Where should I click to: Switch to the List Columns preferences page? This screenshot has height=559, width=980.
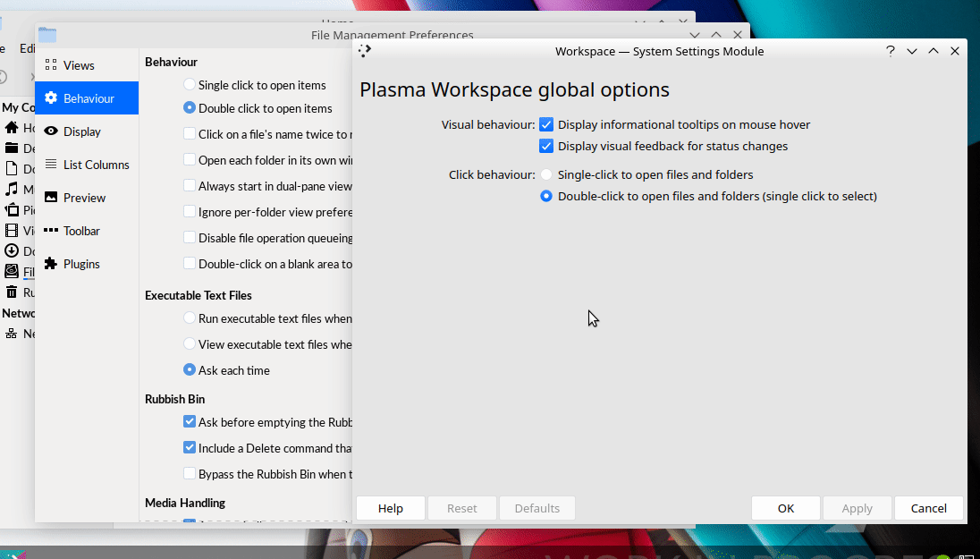(x=87, y=165)
